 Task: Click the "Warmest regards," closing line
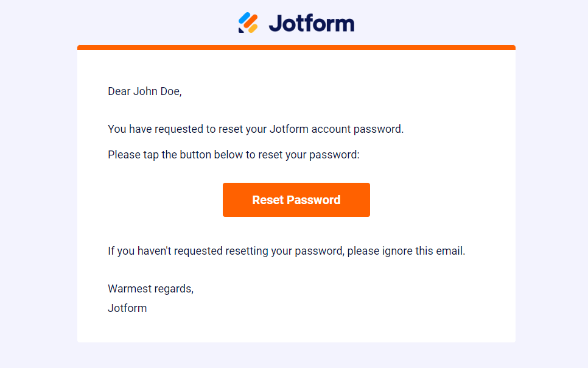[150, 289]
